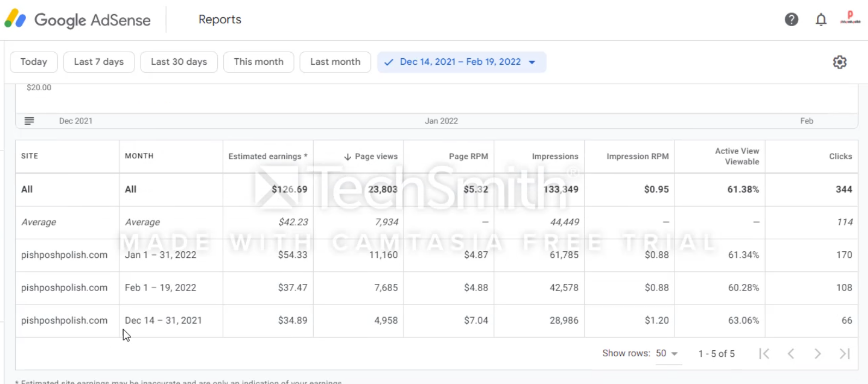Click December earnings $34.89

293,321
